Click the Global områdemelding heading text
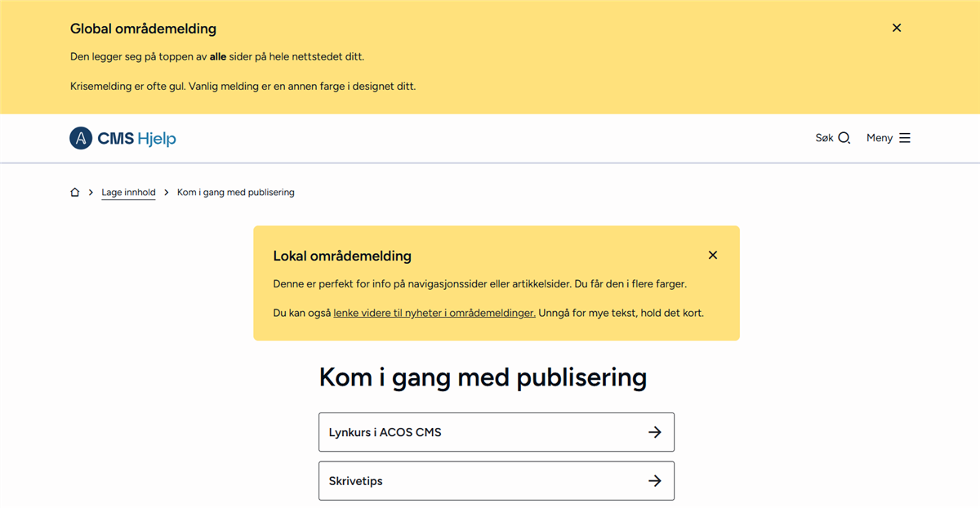The width and height of the screenshot is (980, 508). pyautogui.click(x=143, y=29)
